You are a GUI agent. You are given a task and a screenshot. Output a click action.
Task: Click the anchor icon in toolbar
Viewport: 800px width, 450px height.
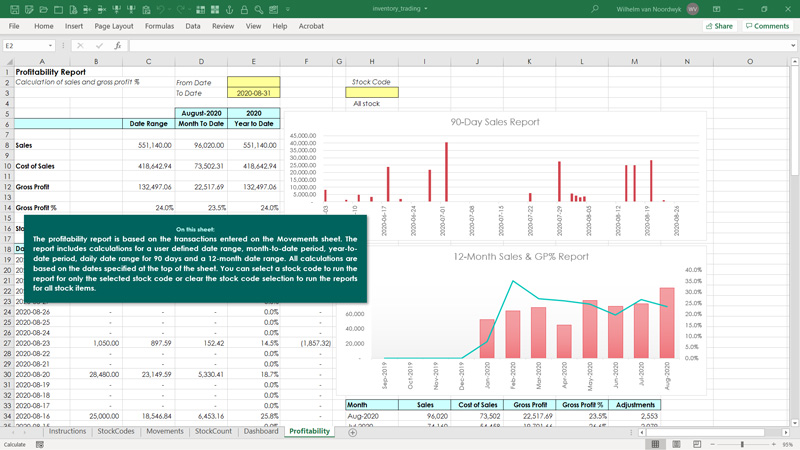[230, 9]
